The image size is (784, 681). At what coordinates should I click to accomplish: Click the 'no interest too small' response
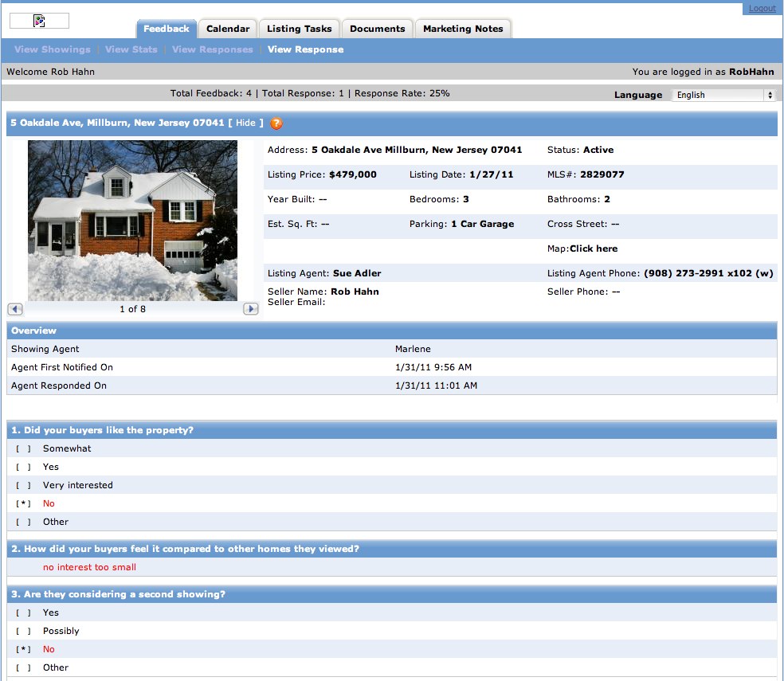pos(89,567)
